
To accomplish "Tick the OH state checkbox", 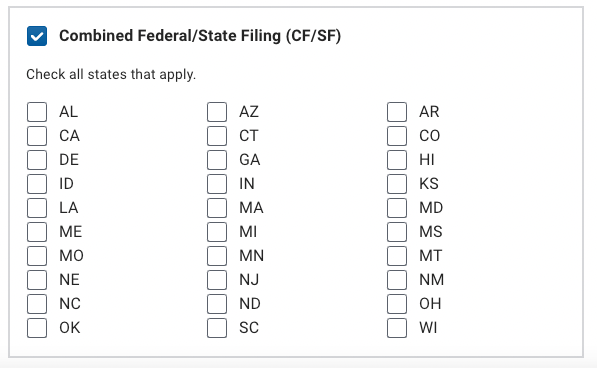I will tap(397, 304).
